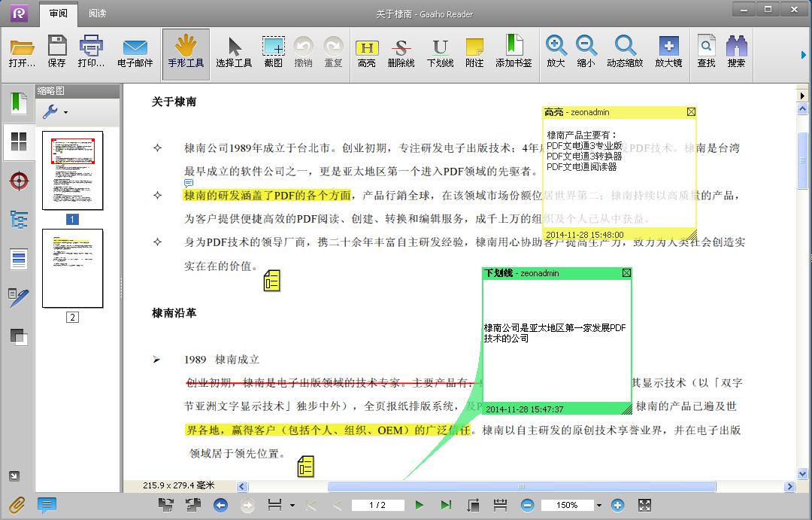The height and width of the screenshot is (520, 812).
Task: Click the fit width icon
Action: 500,505
